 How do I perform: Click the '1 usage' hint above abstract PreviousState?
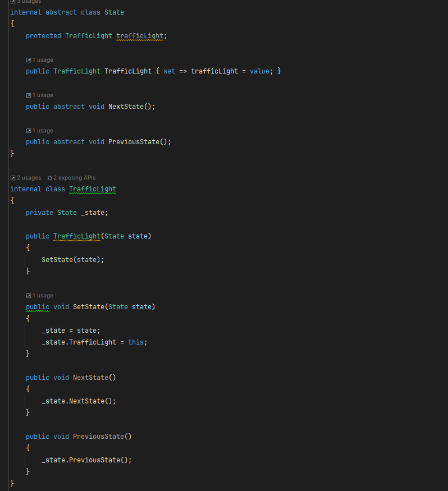click(x=43, y=131)
